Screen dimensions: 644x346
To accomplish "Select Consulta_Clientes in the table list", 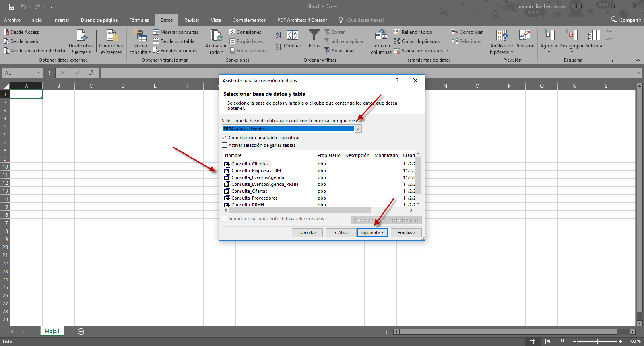I will pyautogui.click(x=250, y=164).
